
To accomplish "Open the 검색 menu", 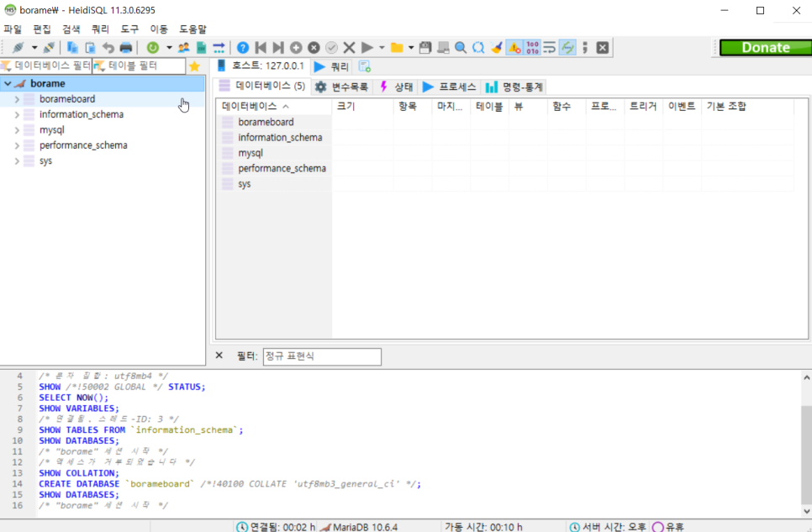I will pyautogui.click(x=71, y=29).
